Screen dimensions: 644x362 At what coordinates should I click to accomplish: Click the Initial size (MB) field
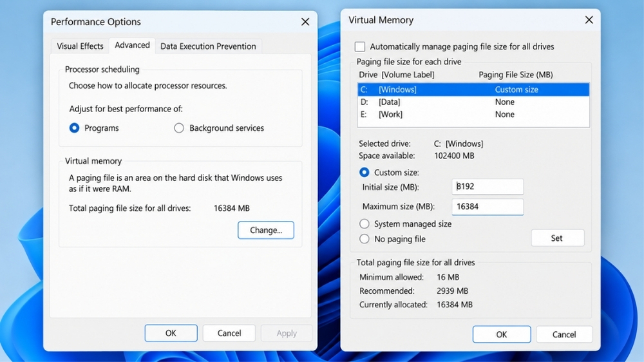[x=488, y=187]
